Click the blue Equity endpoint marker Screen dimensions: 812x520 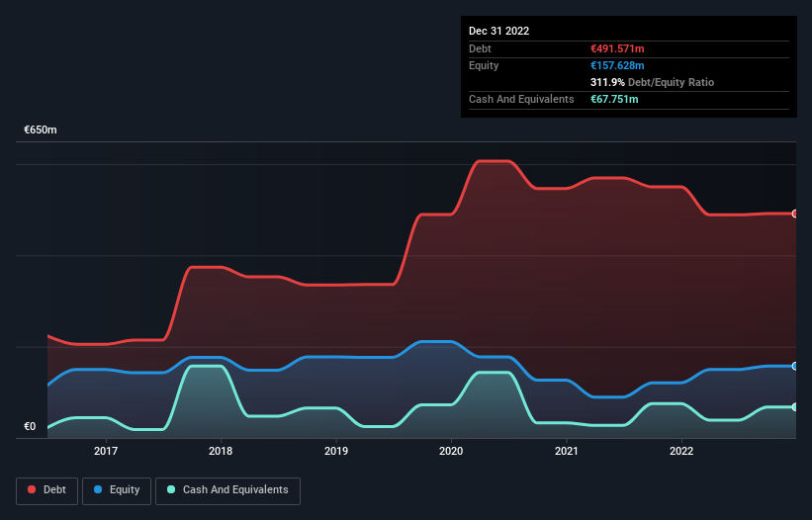pos(795,367)
